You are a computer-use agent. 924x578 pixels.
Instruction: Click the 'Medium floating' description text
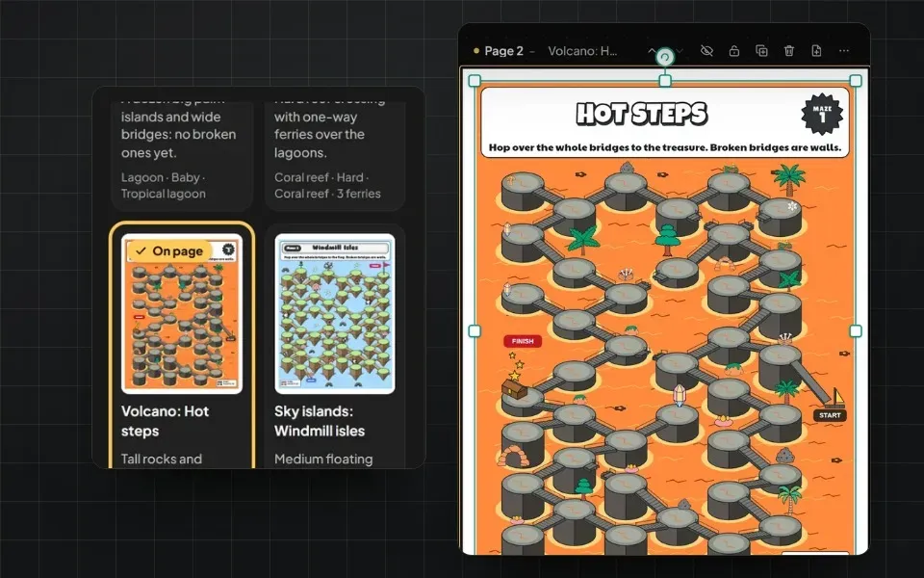[x=323, y=459]
